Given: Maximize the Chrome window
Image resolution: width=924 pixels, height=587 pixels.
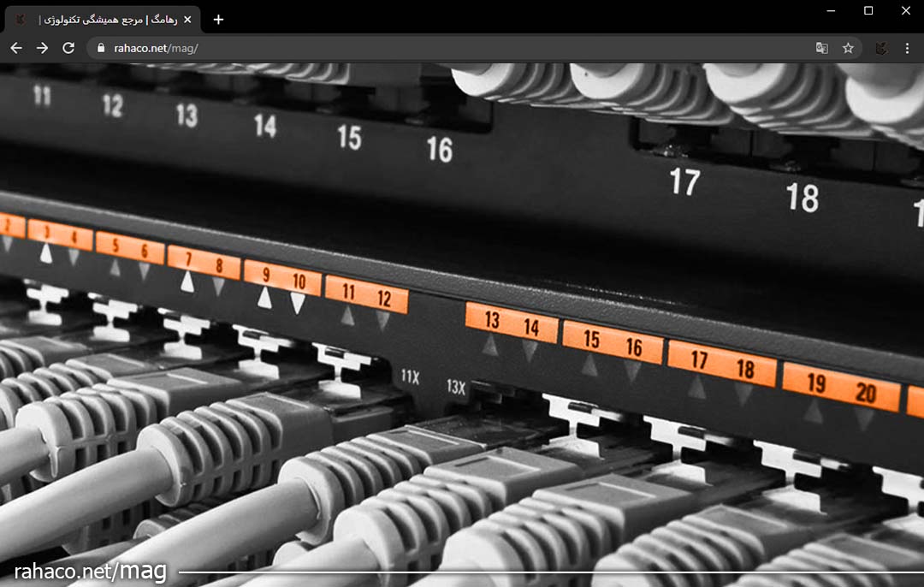Looking at the screenshot, I should 868,10.
